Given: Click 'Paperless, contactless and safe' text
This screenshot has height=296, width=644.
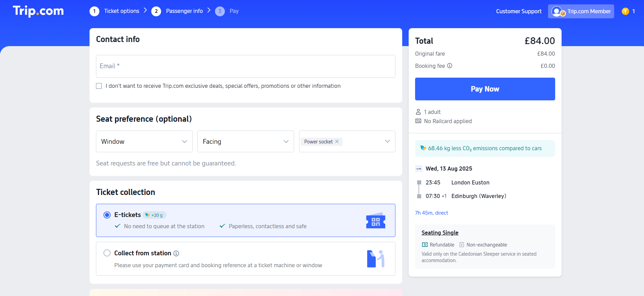Looking at the screenshot, I should [x=268, y=226].
